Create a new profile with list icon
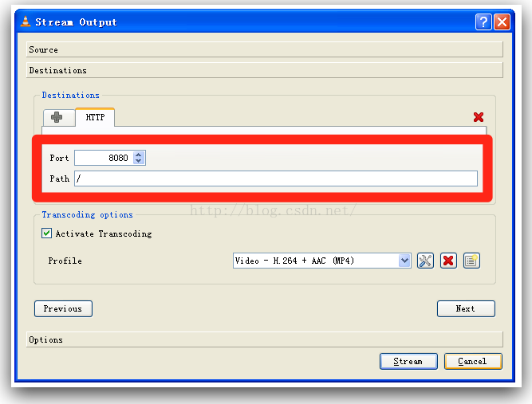Viewport: 532px width, 404px height. 471,261
